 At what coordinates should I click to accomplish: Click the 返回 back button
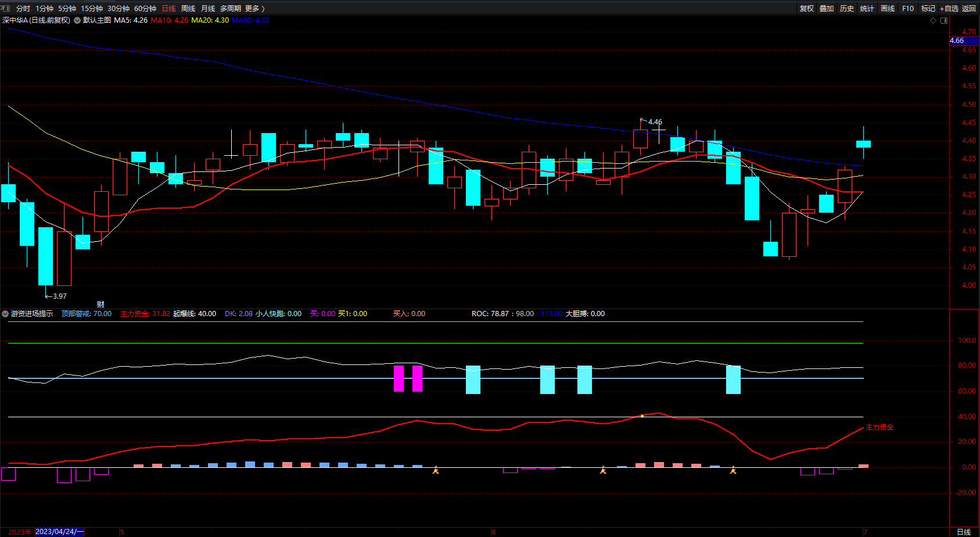click(969, 8)
